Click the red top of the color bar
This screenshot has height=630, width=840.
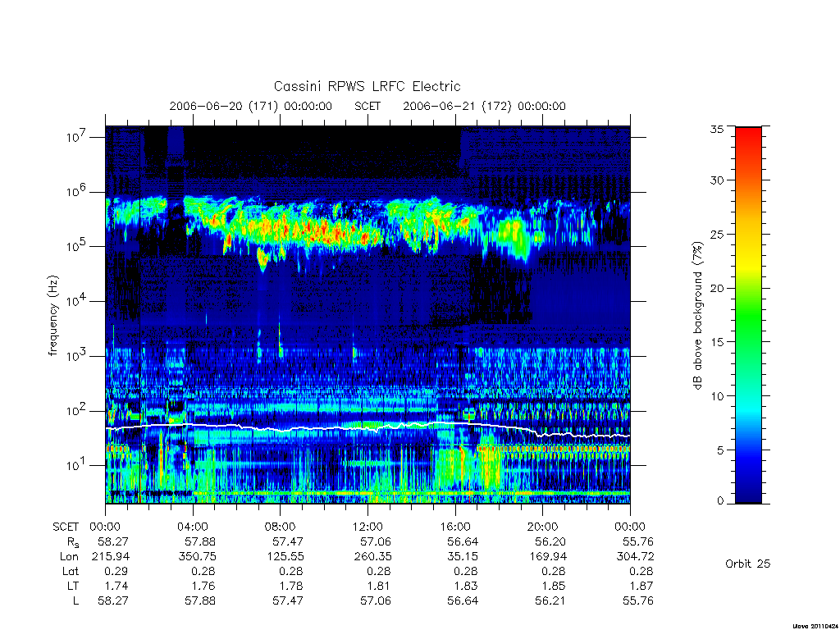(748, 135)
